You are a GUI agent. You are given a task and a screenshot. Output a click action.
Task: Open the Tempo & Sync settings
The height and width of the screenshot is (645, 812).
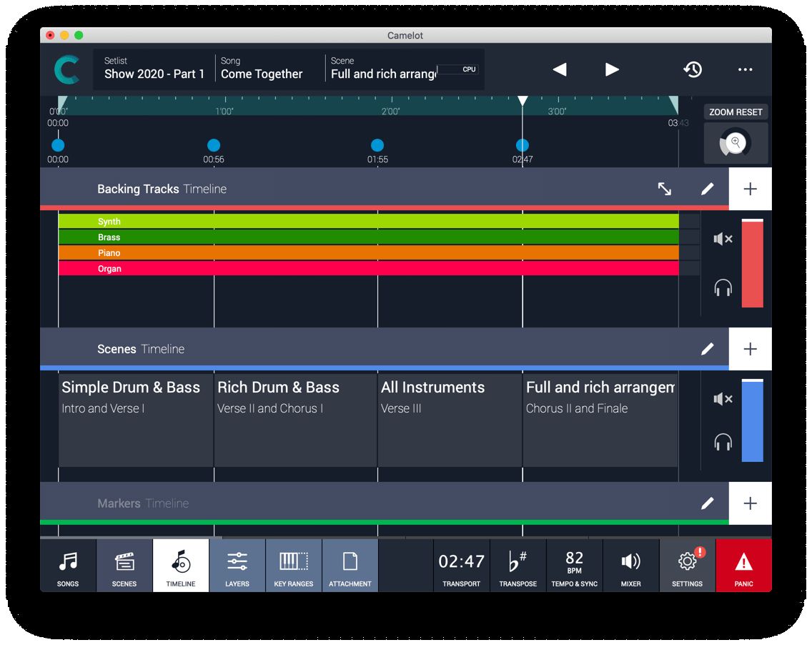[x=574, y=565]
